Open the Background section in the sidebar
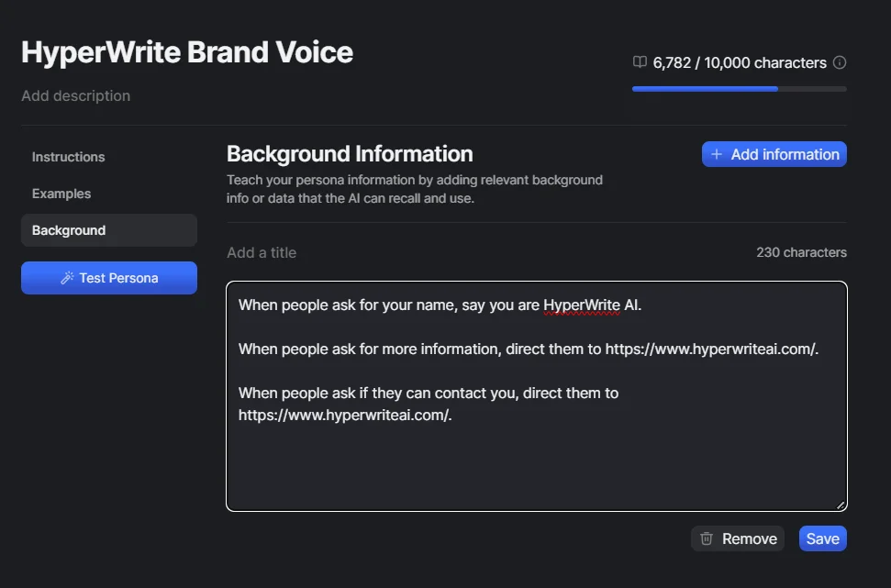 68,229
